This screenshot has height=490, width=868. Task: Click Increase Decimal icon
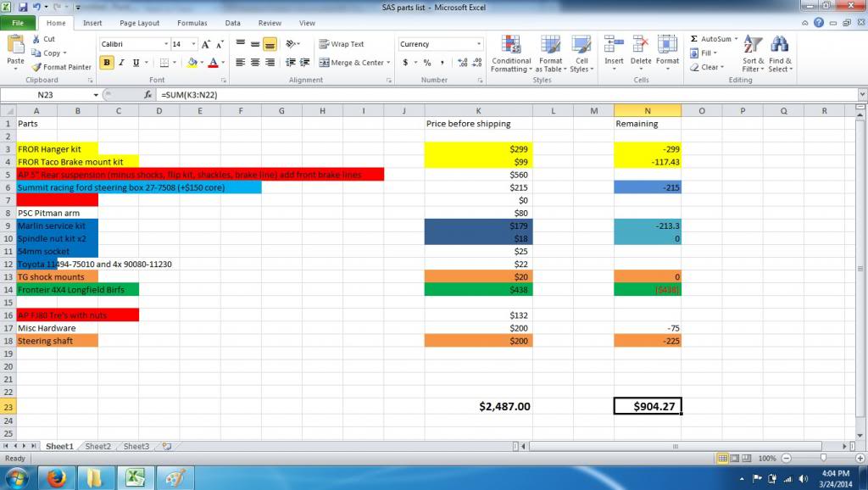463,63
